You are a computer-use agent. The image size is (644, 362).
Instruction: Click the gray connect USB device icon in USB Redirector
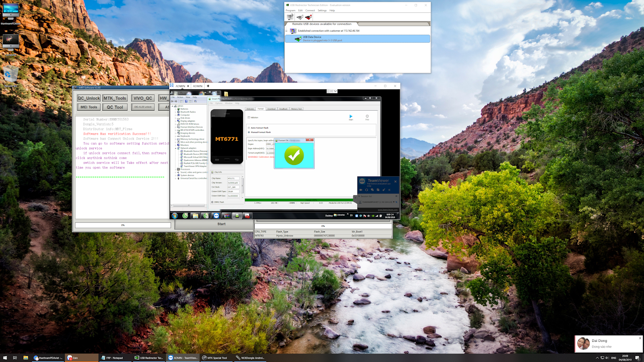[x=299, y=17]
